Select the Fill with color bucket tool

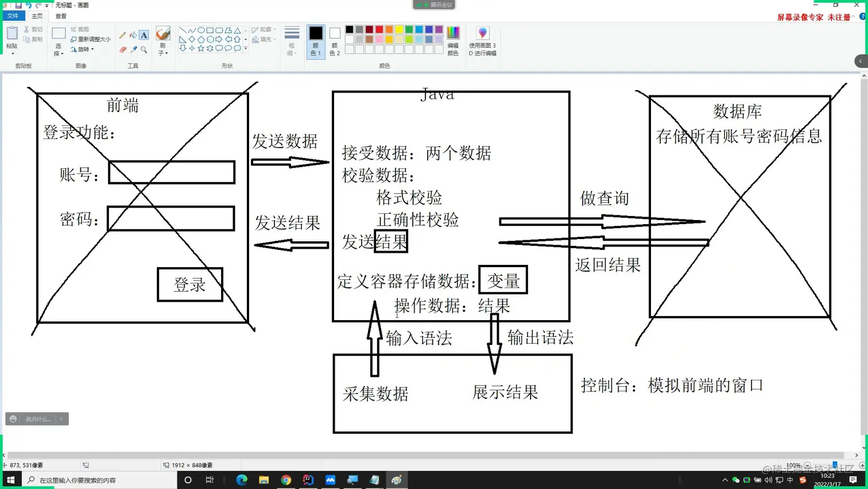pos(133,36)
